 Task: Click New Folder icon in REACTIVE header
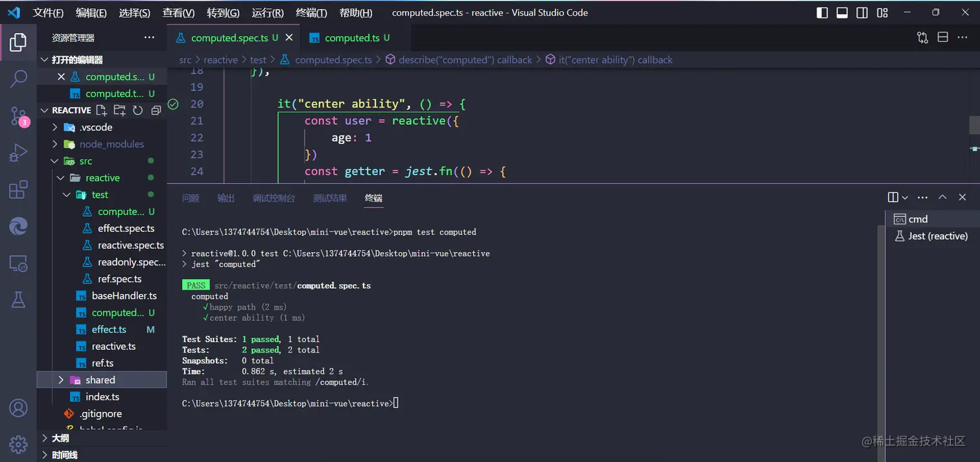pos(119,110)
